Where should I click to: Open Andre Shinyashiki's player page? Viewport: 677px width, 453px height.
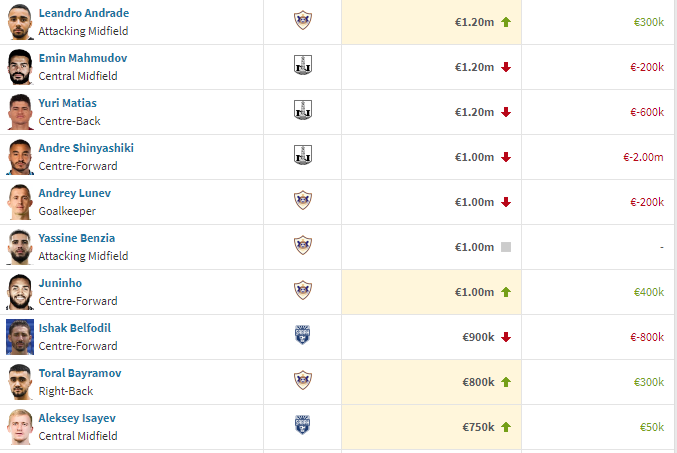tap(86, 148)
